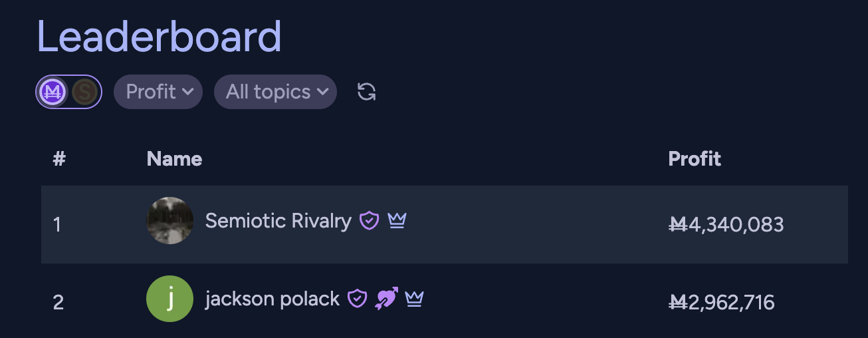Select the first leaderboard row profit value

click(726, 224)
